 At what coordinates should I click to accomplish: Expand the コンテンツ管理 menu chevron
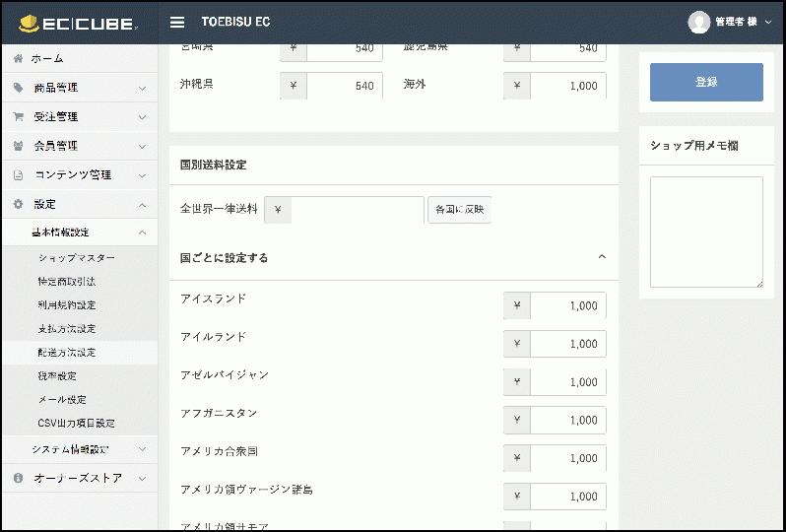143,176
